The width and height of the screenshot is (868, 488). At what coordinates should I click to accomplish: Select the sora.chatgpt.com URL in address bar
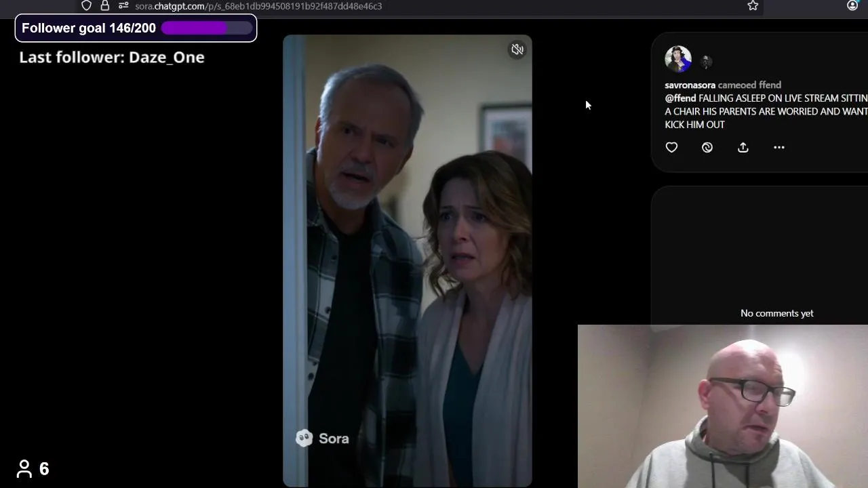click(258, 6)
